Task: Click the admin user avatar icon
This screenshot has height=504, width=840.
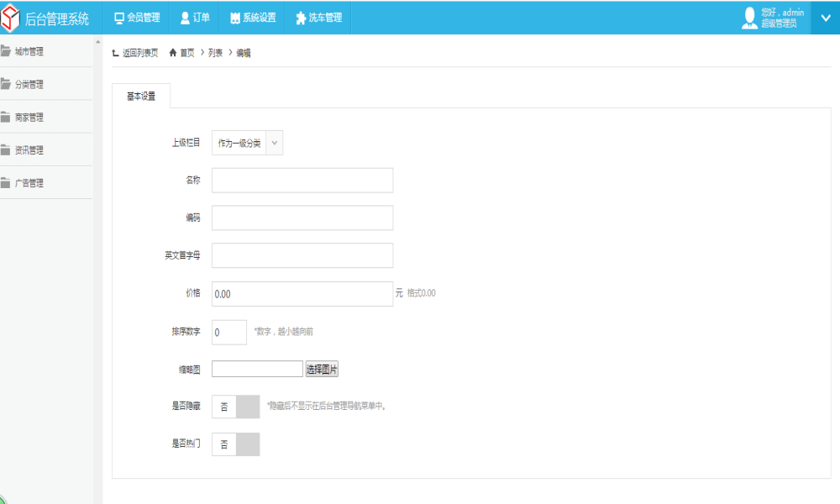Action: [x=749, y=18]
